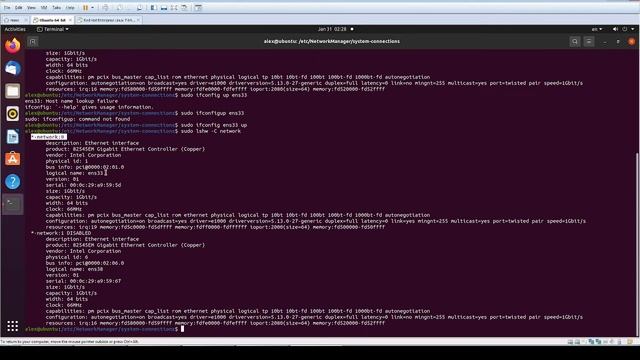Screen dimensions: 640x360
Task: Click the 'bus info: pci@0000:02:06.0' line
Action: [x=85, y=263]
